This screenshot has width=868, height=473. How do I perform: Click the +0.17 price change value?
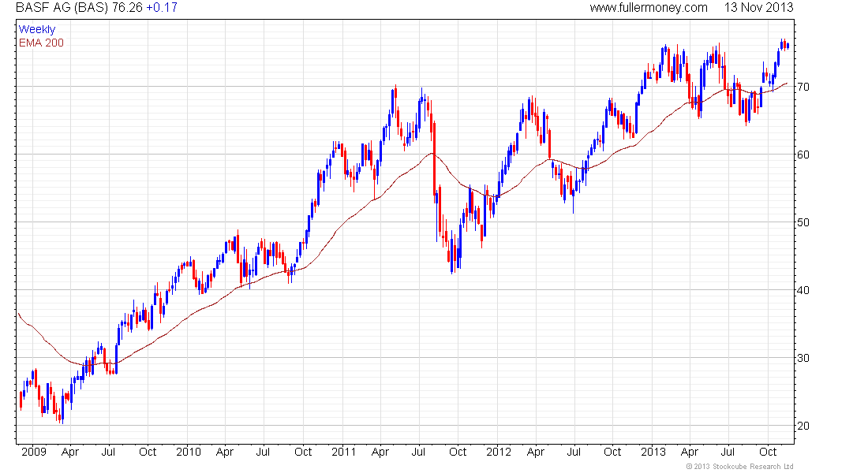point(162,8)
